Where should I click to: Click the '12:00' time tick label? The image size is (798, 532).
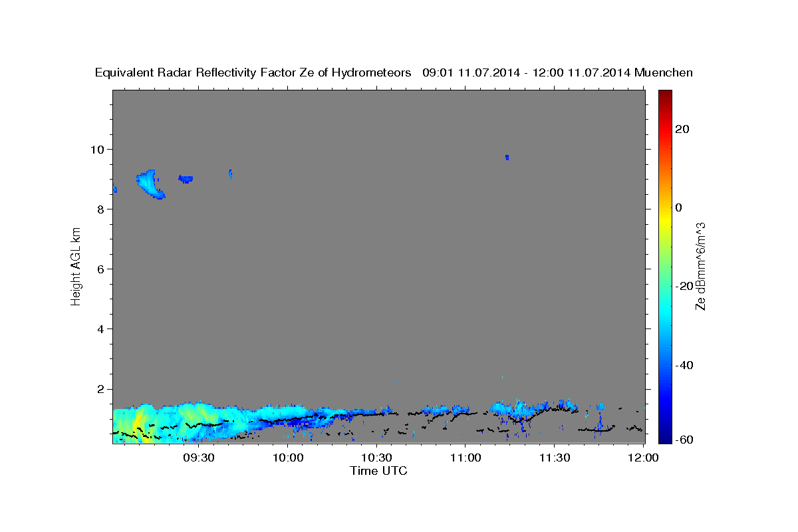pos(643,458)
